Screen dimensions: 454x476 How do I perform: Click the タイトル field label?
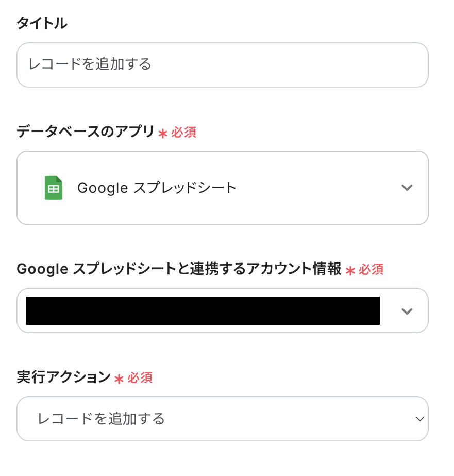pyautogui.click(x=42, y=23)
